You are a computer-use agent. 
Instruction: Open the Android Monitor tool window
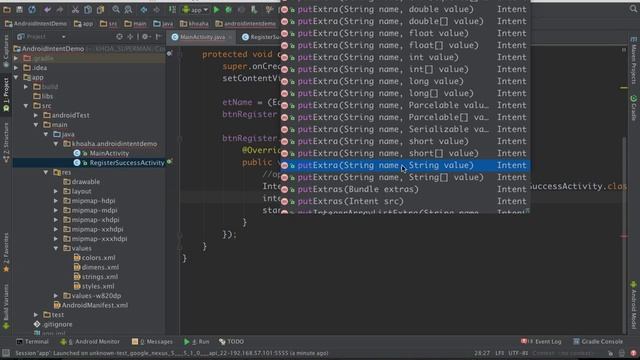pos(90,341)
